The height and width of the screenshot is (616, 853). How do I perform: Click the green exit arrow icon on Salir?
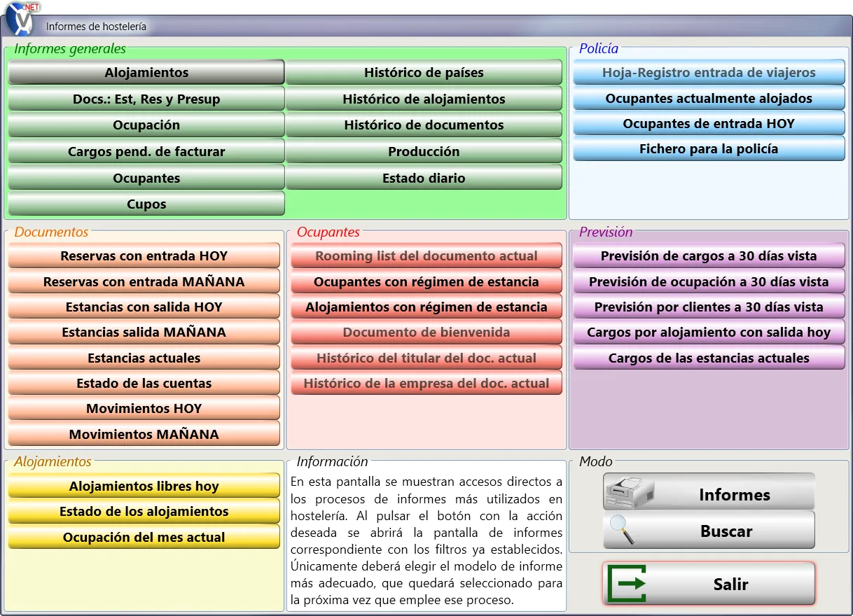click(x=627, y=584)
